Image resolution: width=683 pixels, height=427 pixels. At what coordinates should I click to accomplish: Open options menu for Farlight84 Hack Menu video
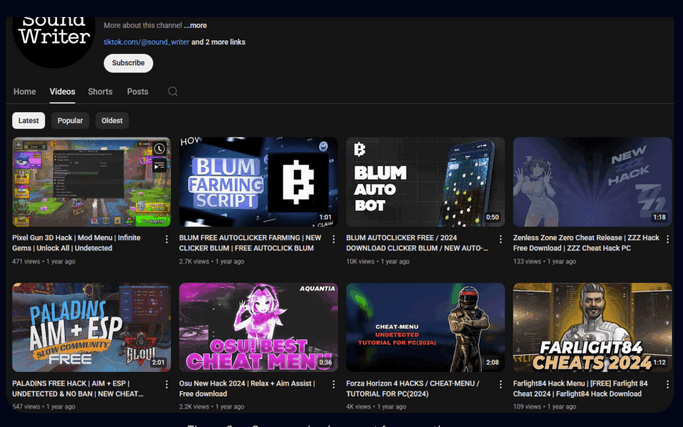[668, 384]
